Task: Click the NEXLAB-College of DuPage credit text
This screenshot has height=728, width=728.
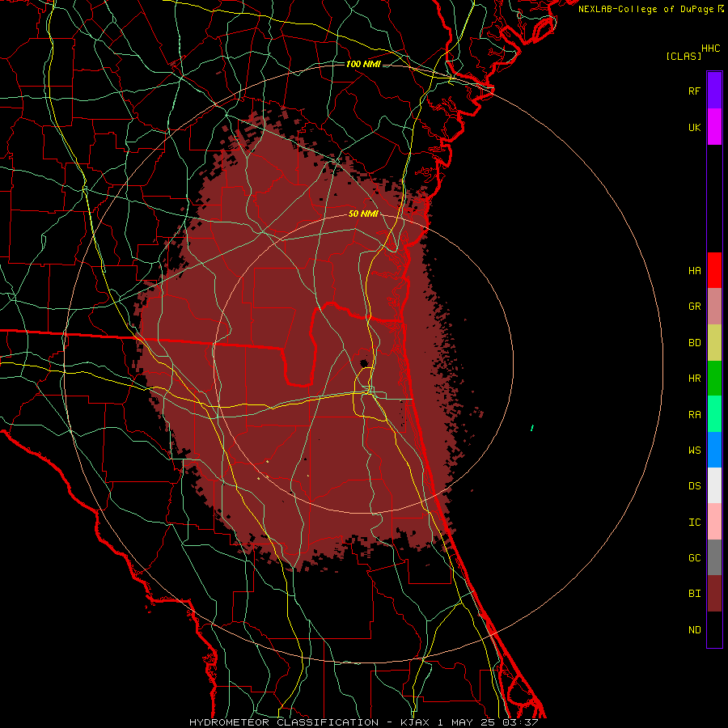Action: pyautogui.click(x=647, y=9)
